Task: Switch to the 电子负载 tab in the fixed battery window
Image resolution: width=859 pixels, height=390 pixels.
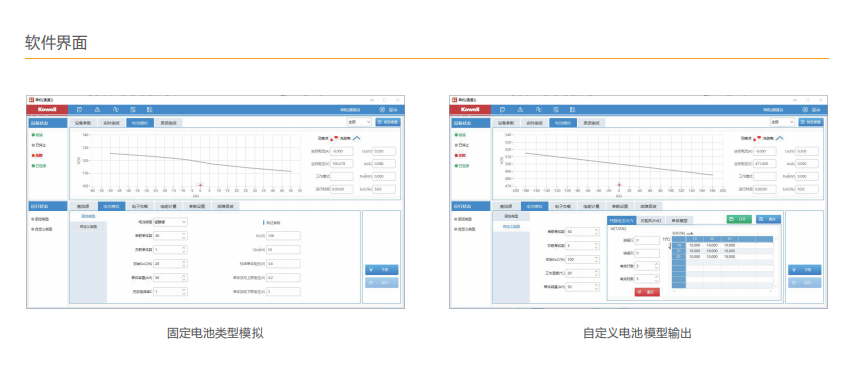Action: (x=140, y=207)
